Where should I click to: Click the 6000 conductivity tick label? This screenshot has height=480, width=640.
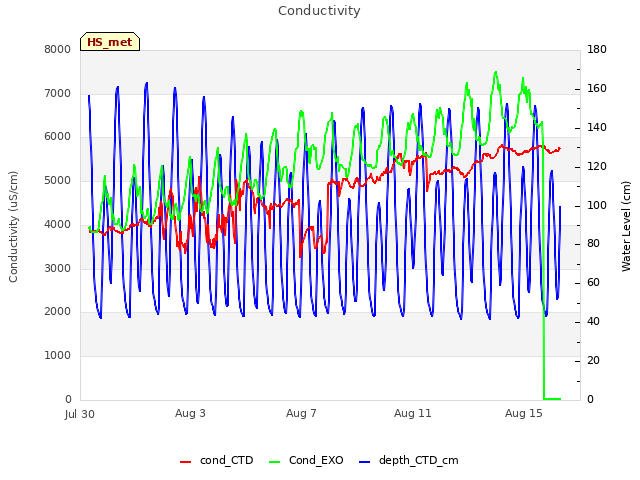click(58, 137)
